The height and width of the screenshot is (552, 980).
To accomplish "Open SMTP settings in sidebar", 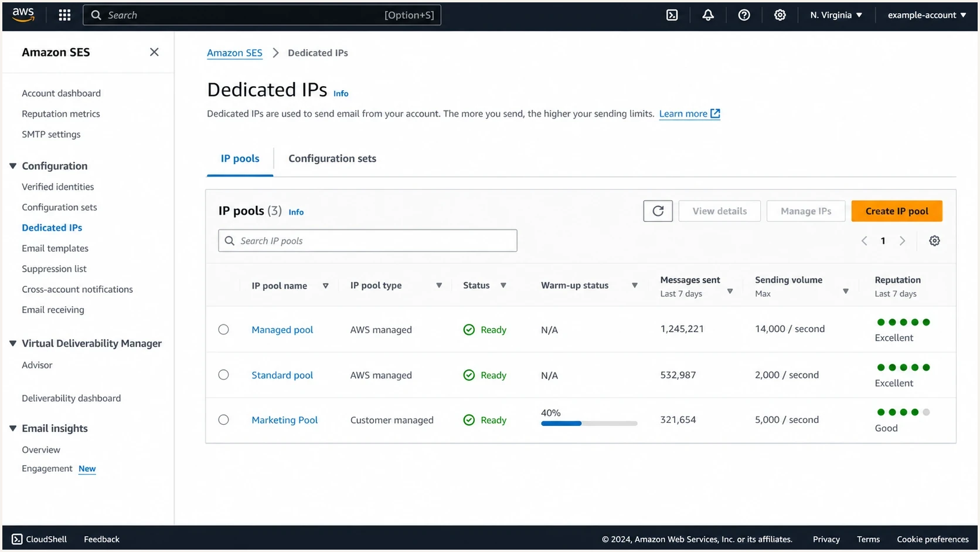I will pyautogui.click(x=51, y=134).
